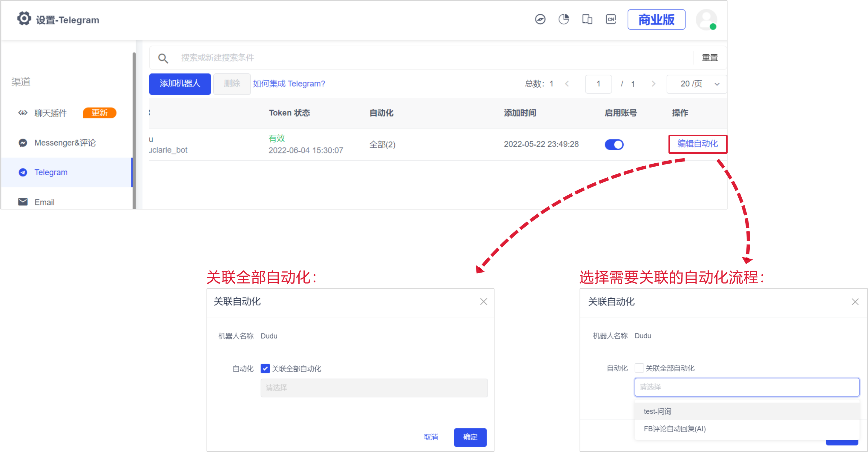Click the Email envelope icon
Screen dimensions: 868x452
pos(23,202)
